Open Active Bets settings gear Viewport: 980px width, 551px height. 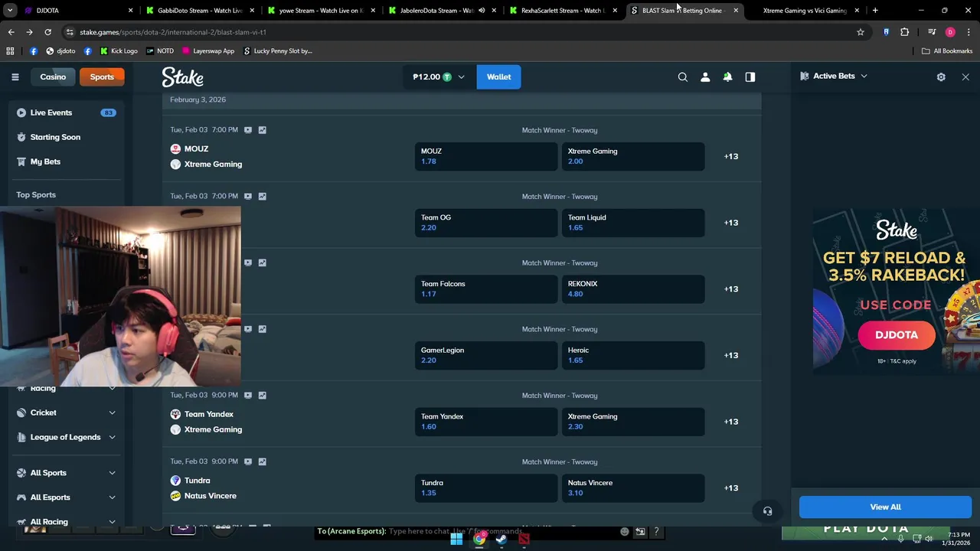tap(941, 77)
